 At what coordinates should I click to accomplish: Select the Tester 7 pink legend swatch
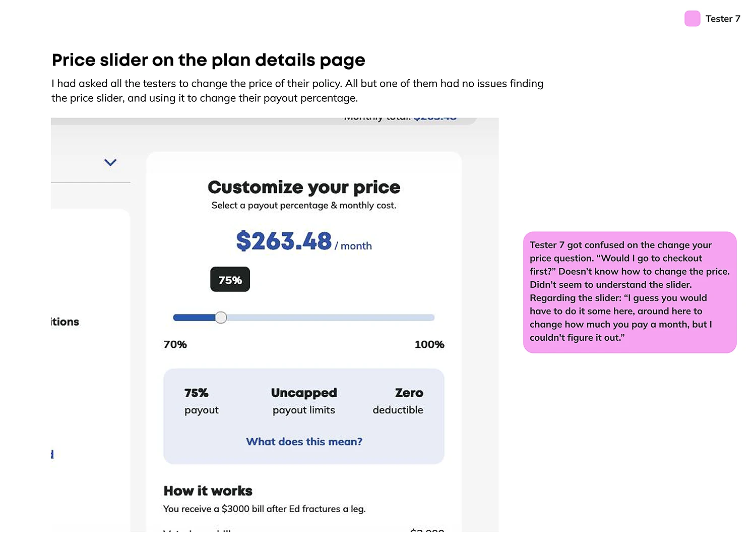pyautogui.click(x=692, y=18)
